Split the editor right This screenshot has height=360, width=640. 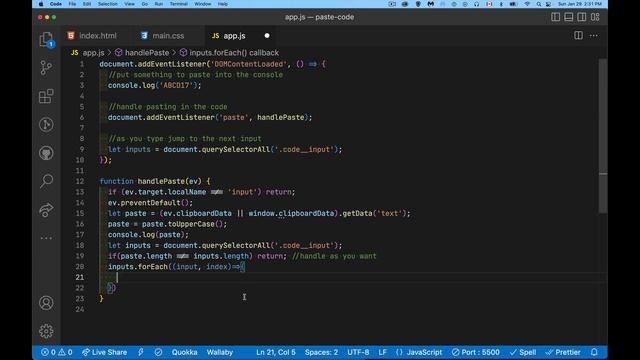[x=578, y=36]
